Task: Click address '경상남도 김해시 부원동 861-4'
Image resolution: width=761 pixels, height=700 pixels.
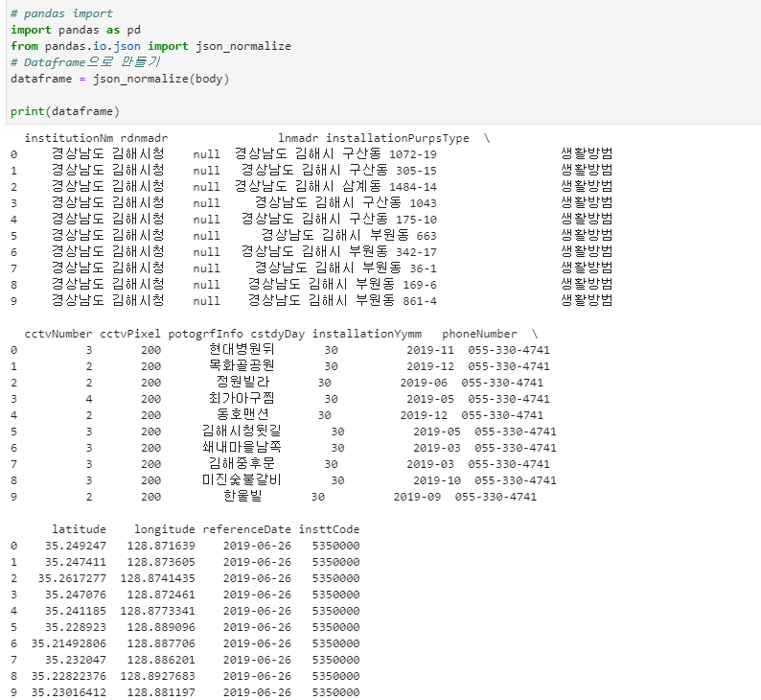Action: pyautogui.click(x=343, y=301)
